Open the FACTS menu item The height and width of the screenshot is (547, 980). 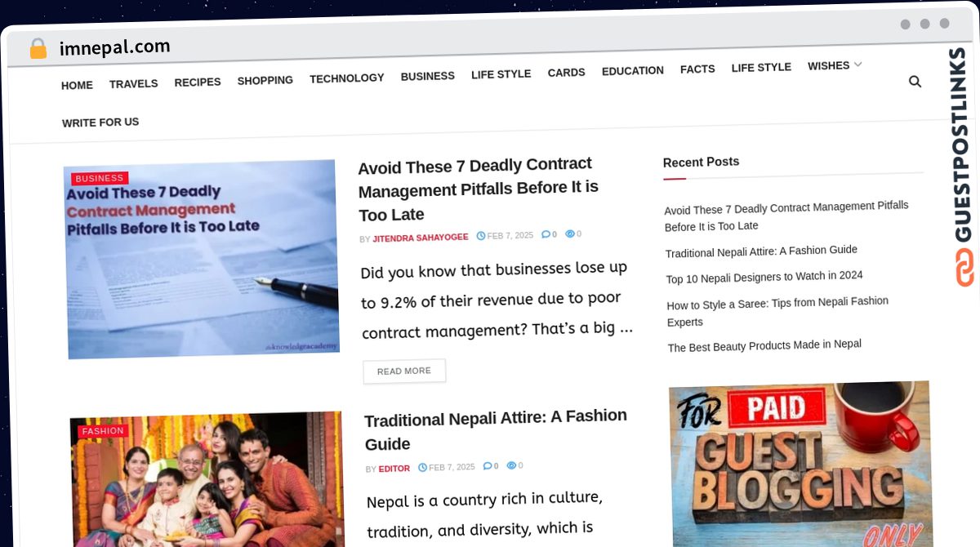click(697, 69)
